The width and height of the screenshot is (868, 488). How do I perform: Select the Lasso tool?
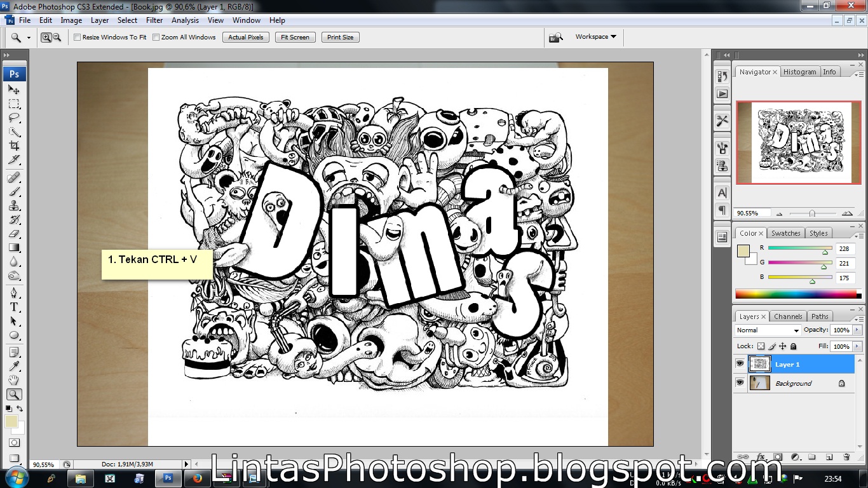tap(14, 118)
